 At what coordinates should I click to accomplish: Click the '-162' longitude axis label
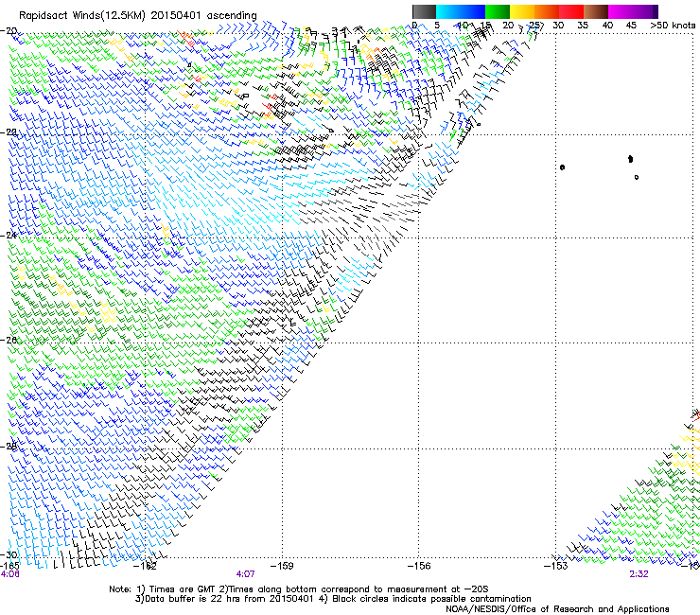pyautogui.click(x=146, y=567)
